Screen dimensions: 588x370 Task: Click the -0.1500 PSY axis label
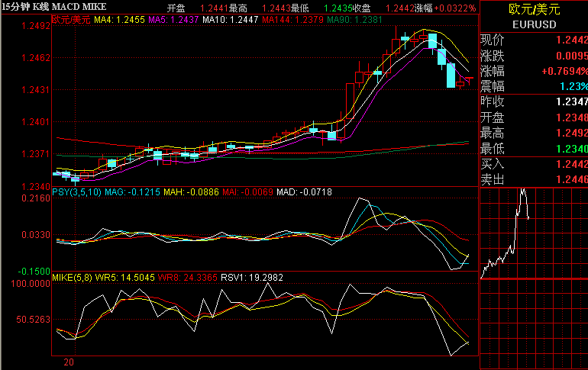point(34,271)
